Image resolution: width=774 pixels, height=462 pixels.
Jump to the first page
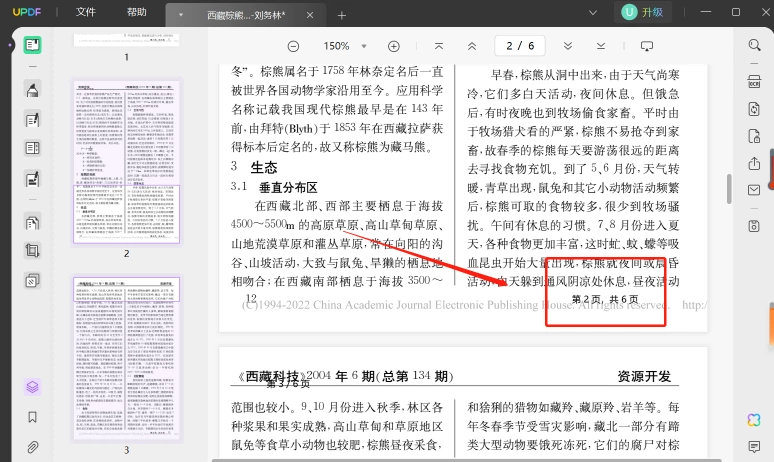point(438,46)
